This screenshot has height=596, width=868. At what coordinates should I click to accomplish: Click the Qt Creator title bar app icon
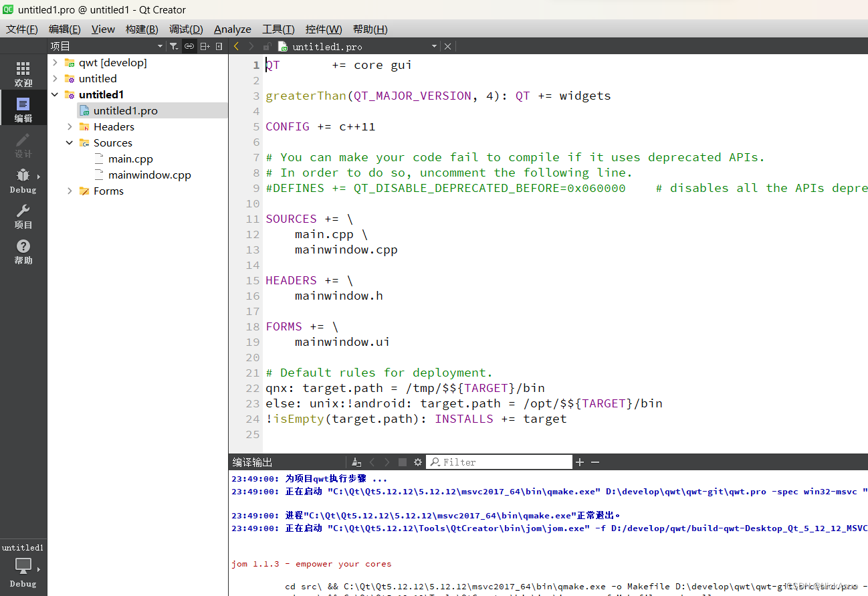[9, 9]
